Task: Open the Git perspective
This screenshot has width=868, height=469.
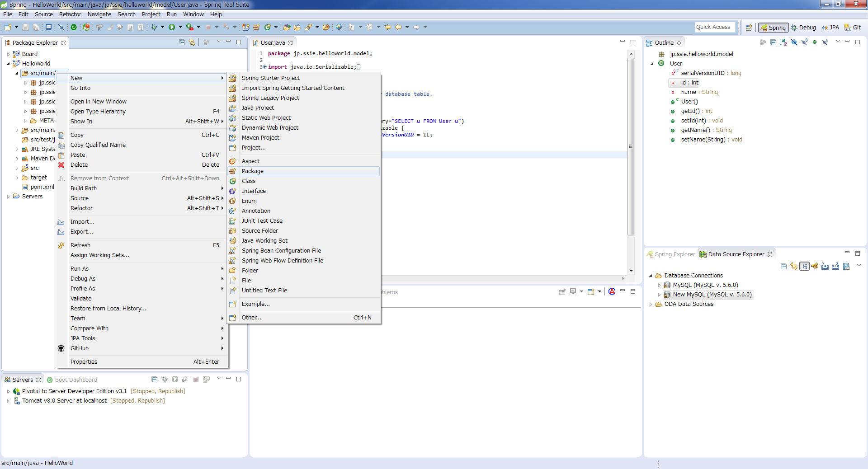Action: pos(853,28)
